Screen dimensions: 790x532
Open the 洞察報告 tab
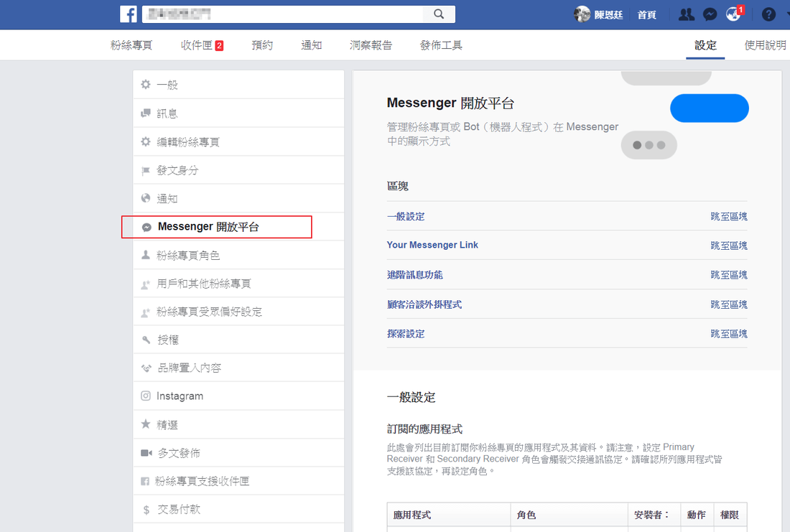[x=371, y=45]
